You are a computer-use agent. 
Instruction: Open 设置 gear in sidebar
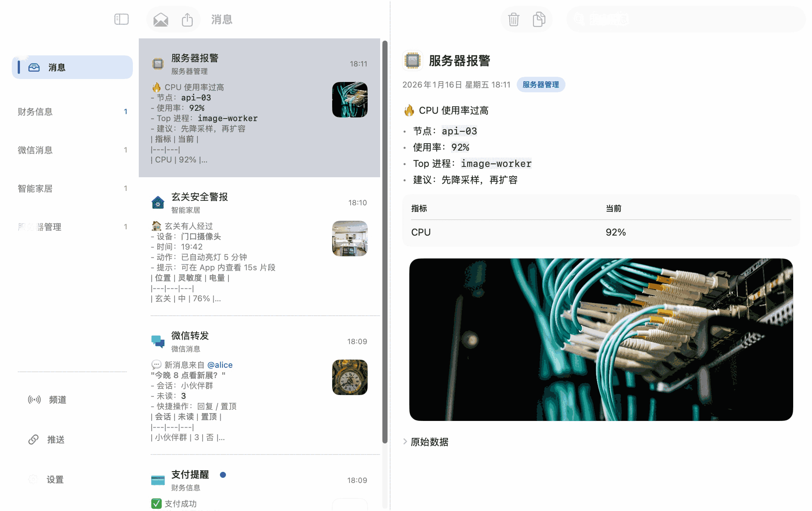click(x=33, y=479)
